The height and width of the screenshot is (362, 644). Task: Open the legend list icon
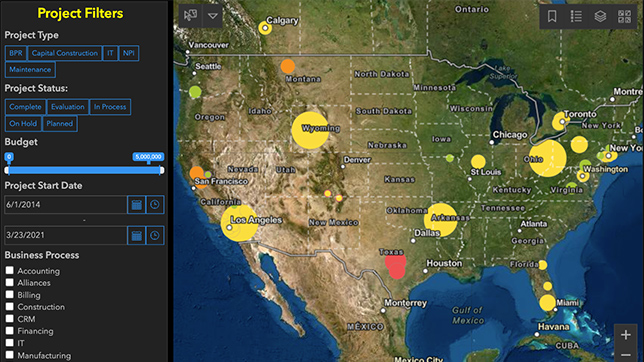tap(576, 16)
